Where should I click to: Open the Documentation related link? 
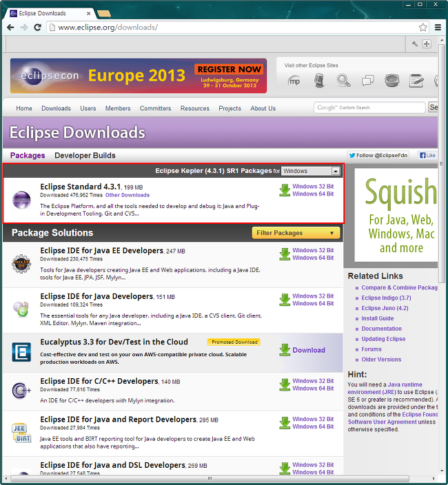(x=381, y=329)
